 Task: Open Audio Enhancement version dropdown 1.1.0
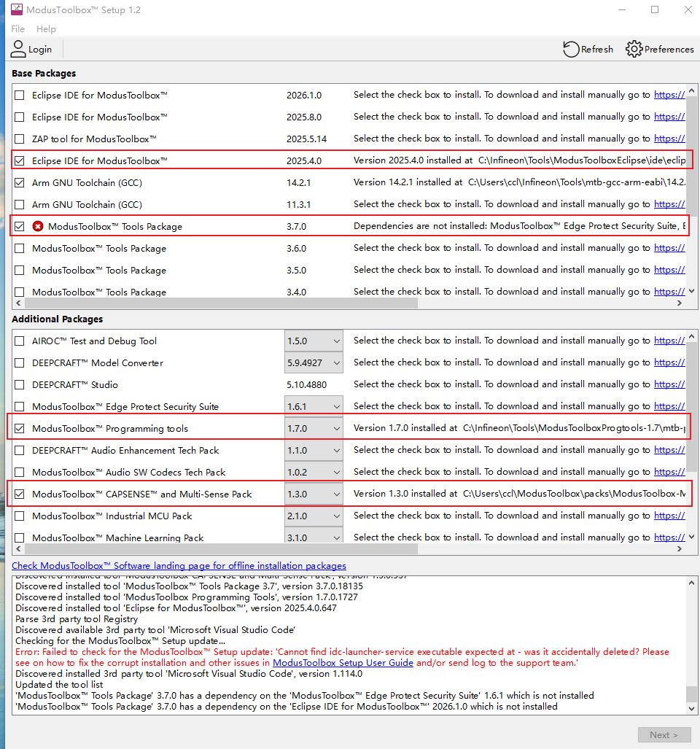[x=314, y=451]
